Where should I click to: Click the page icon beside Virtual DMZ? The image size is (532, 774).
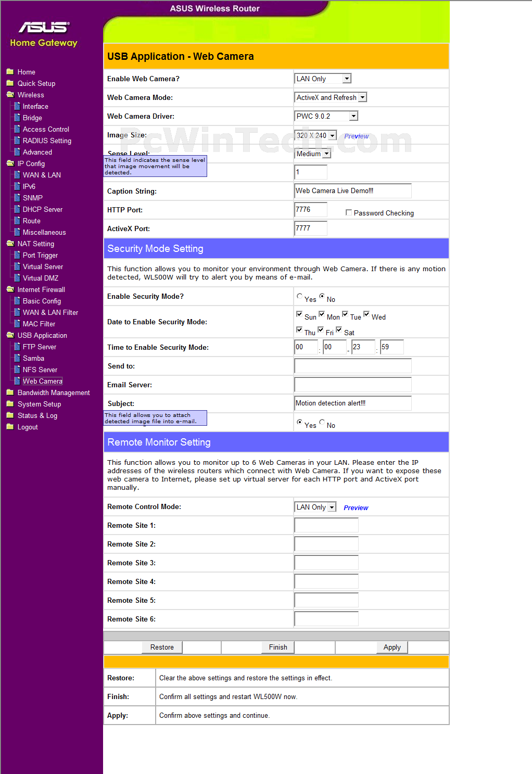17,278
